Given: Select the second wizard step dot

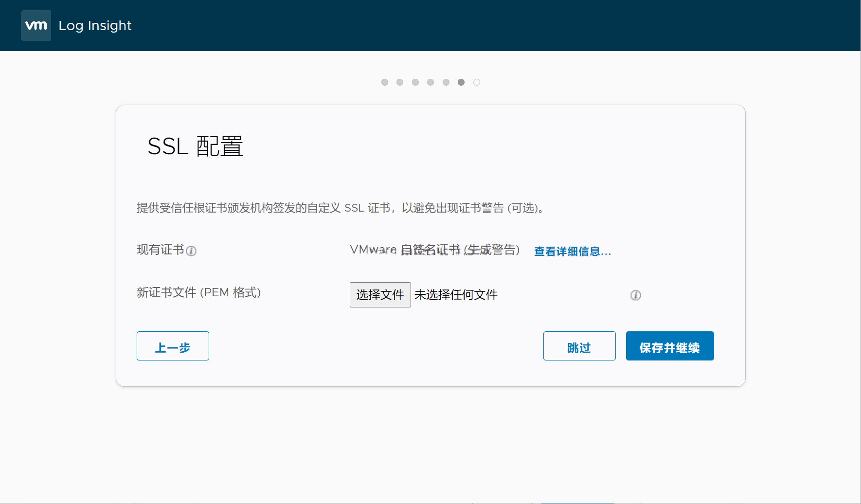Looking at the screenshot, I should coord(400,82).
